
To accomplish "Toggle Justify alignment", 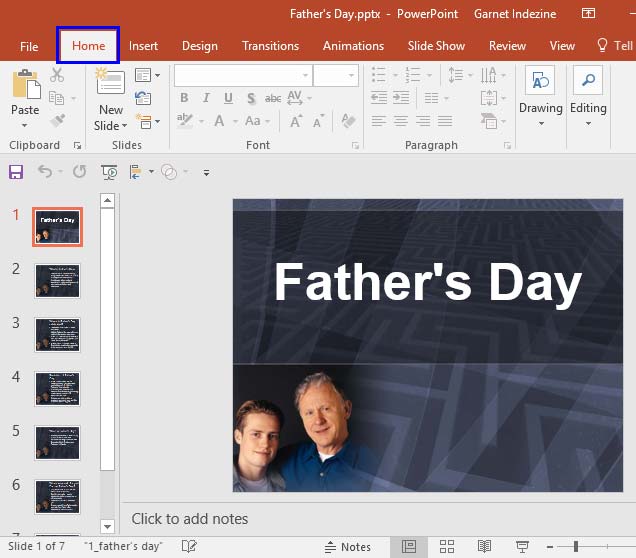I will (445, 121).
